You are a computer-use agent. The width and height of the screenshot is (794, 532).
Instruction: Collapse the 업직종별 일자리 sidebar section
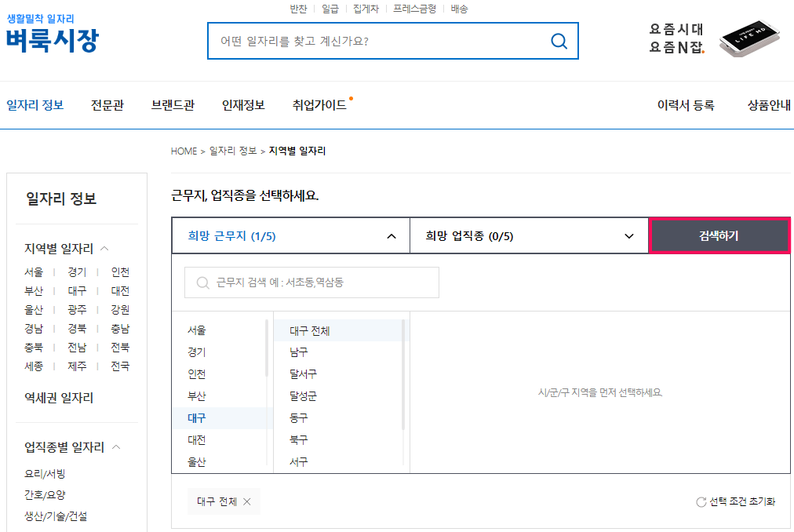[116, 447]
